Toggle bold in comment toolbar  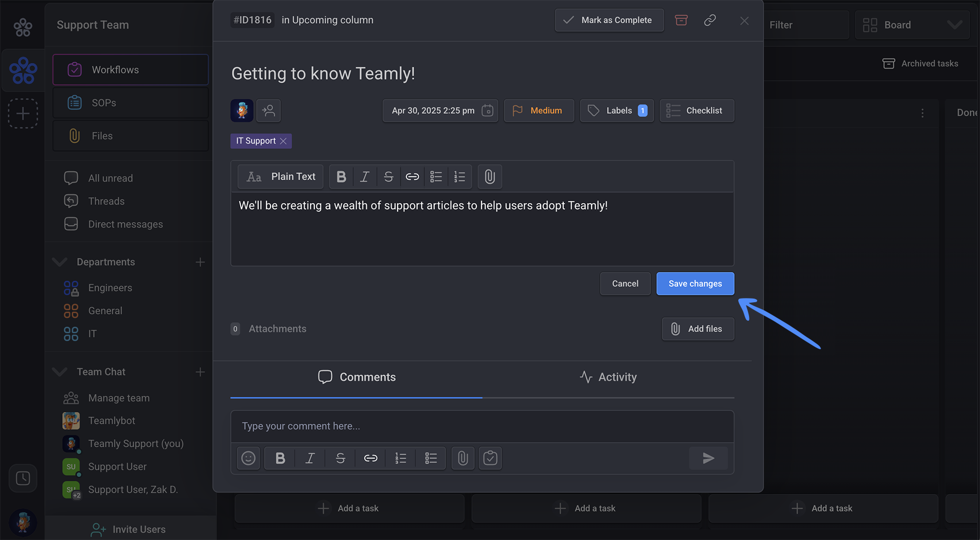click(280, 458)
